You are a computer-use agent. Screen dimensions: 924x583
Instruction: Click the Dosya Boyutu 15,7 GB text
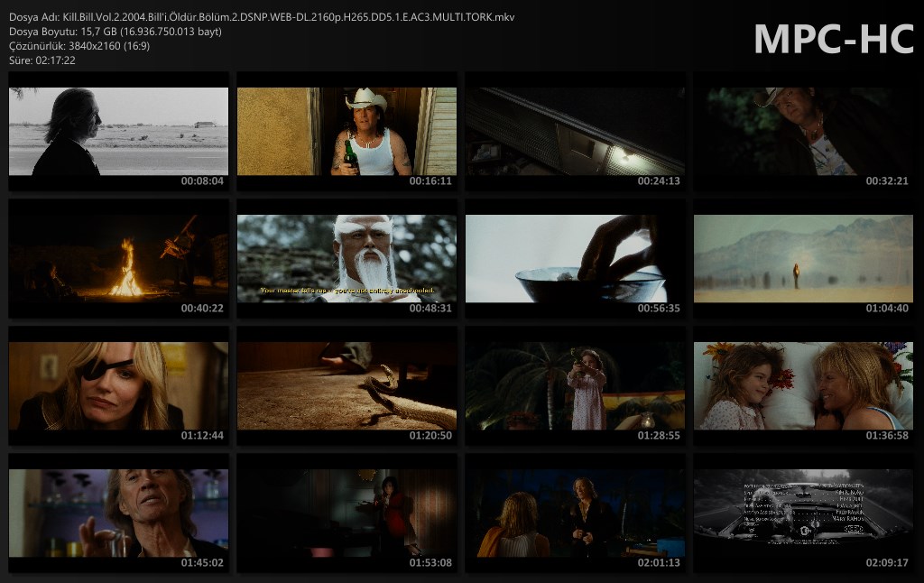[x=115, y=32]
